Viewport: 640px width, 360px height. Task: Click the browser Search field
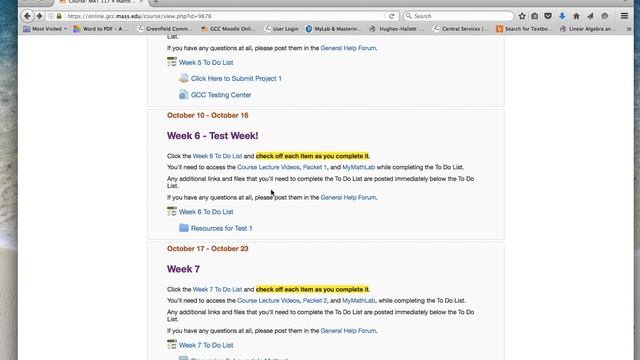coord(458,16)
